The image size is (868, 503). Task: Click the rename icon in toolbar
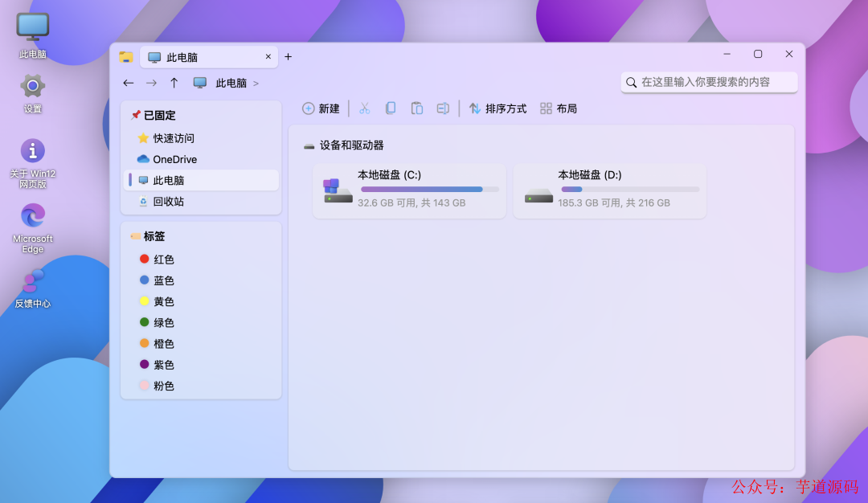click(443, 108)
